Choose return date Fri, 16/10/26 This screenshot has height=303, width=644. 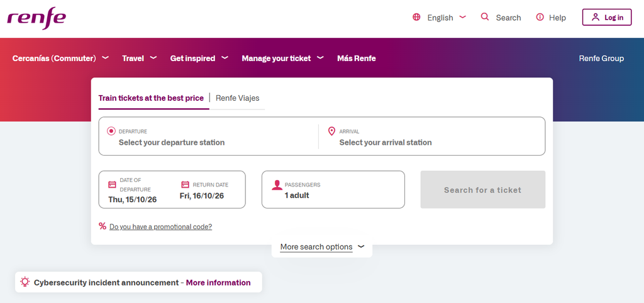pyautogui.click(x=202, y=196)
